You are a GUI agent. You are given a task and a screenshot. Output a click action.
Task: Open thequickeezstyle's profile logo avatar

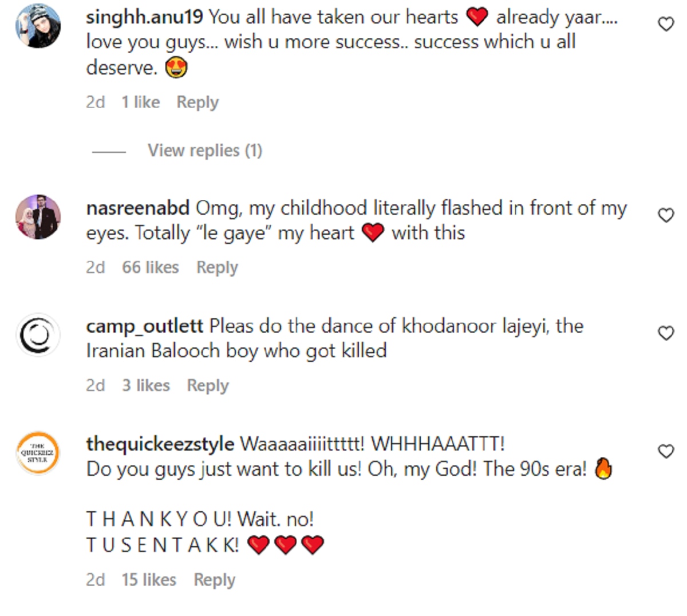click(38, 453)
